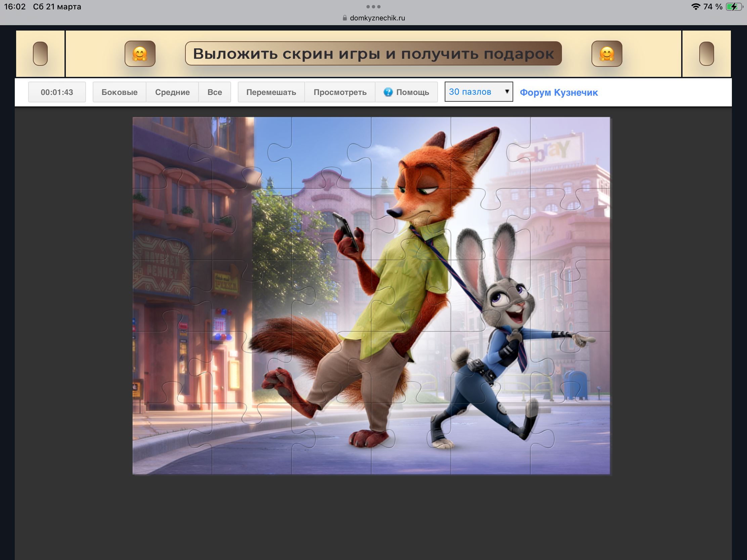Image resolution: width=747 pixels, height=560 pixels.
Task: Open the Форум Кузнечик link
Action: pos(559,92)
